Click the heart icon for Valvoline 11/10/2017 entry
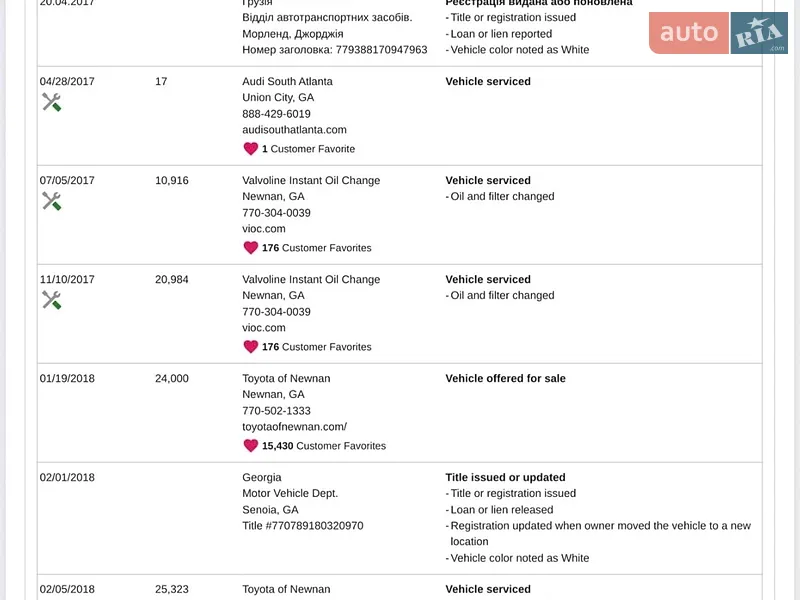Image resolution: width=800 pixels, height=600 pixels. tap(251, 347)
